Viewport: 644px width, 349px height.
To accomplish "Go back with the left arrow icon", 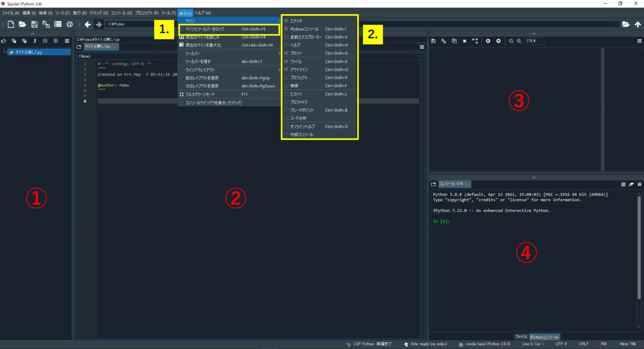I will click(x=87, y=24).
